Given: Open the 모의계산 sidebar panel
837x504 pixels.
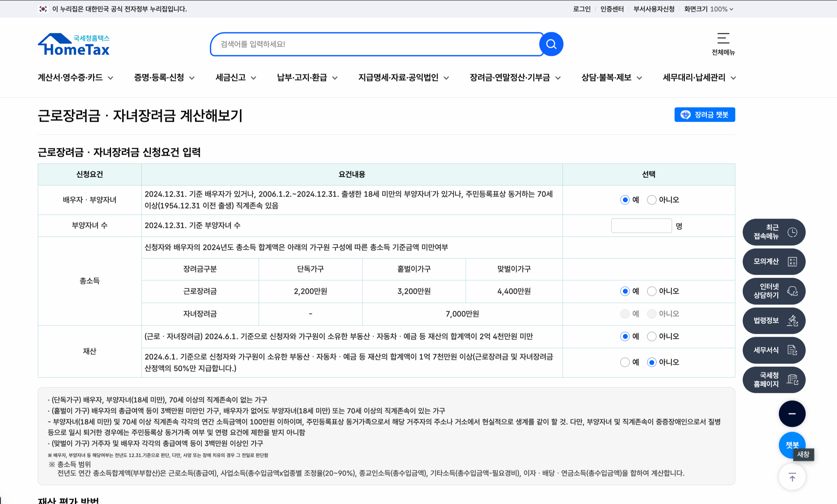Looking at the screenshot, I should (x=774, y=262).
